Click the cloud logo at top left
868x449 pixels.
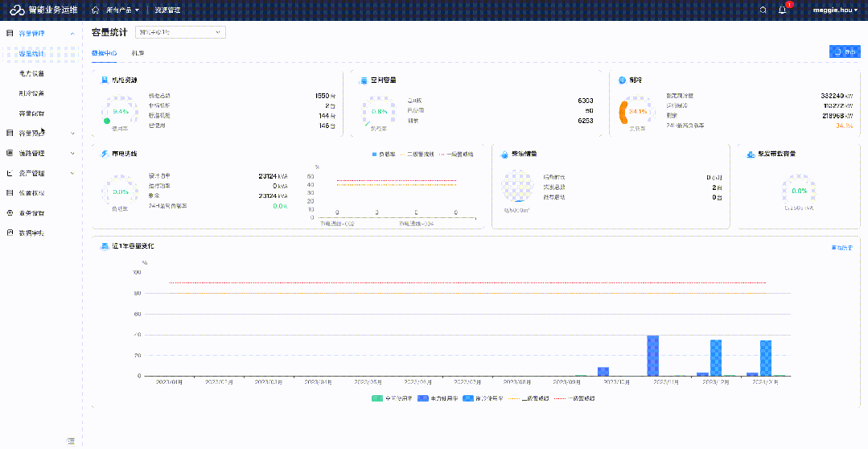[x=17, y=10]
